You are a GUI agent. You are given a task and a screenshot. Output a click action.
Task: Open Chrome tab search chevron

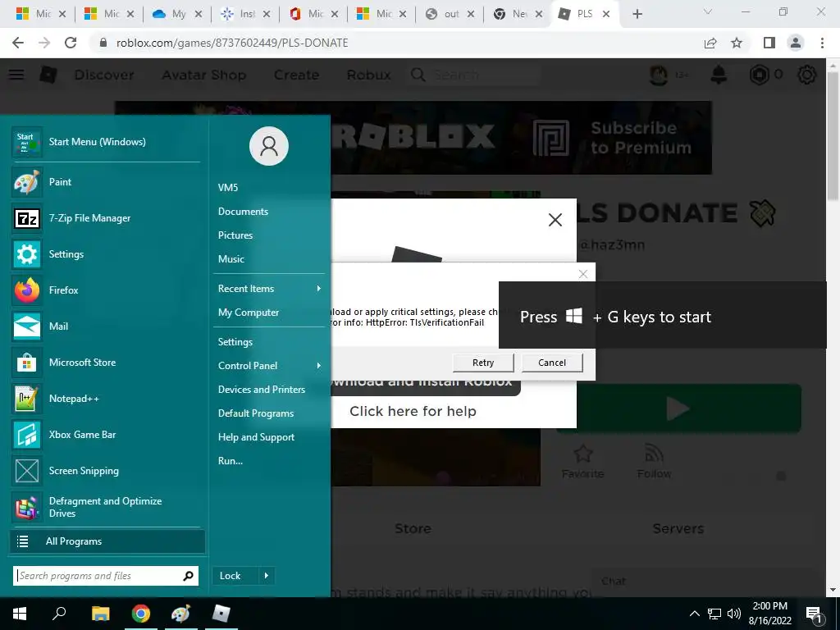(x=708, y=11)
